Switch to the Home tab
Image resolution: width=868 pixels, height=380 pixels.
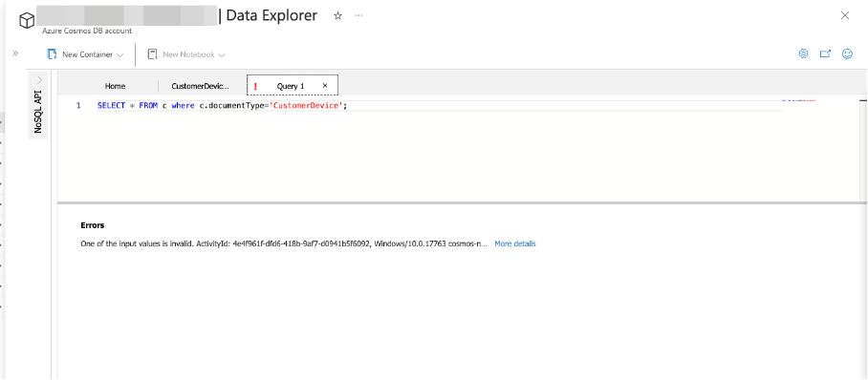[115, 86]
